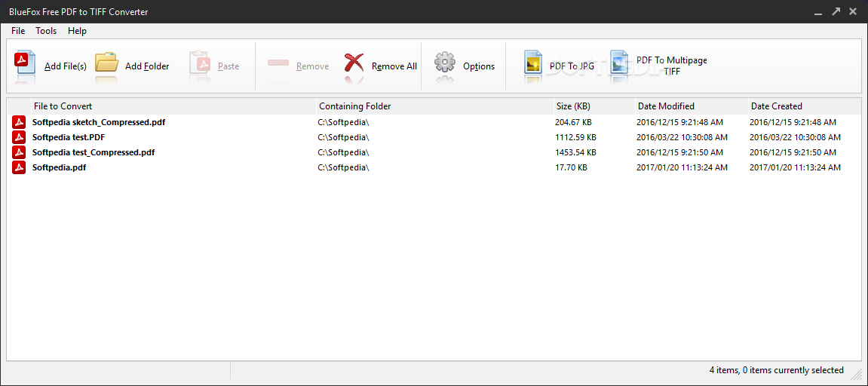
Task: Close the BlueFox converter window
Action: (854, 11)
